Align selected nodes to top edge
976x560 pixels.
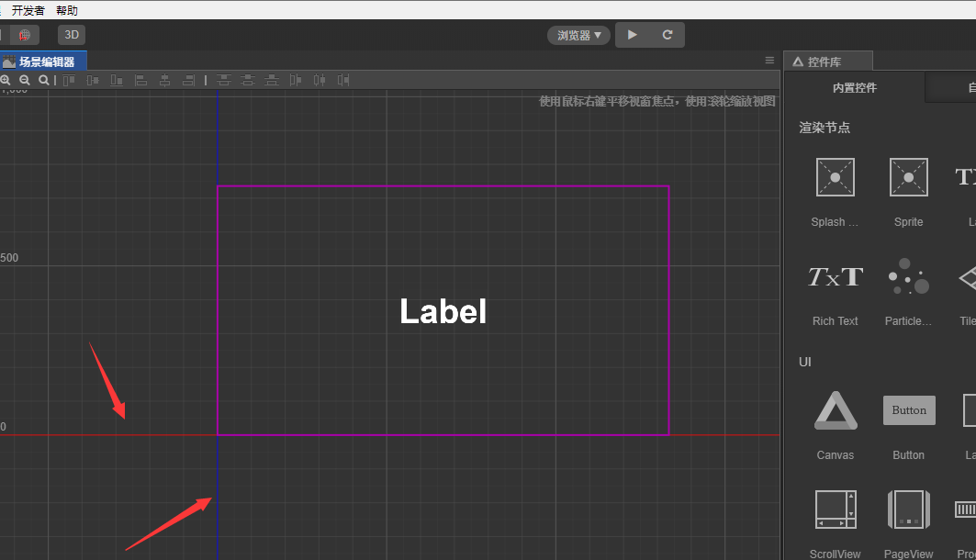(69, 80)
